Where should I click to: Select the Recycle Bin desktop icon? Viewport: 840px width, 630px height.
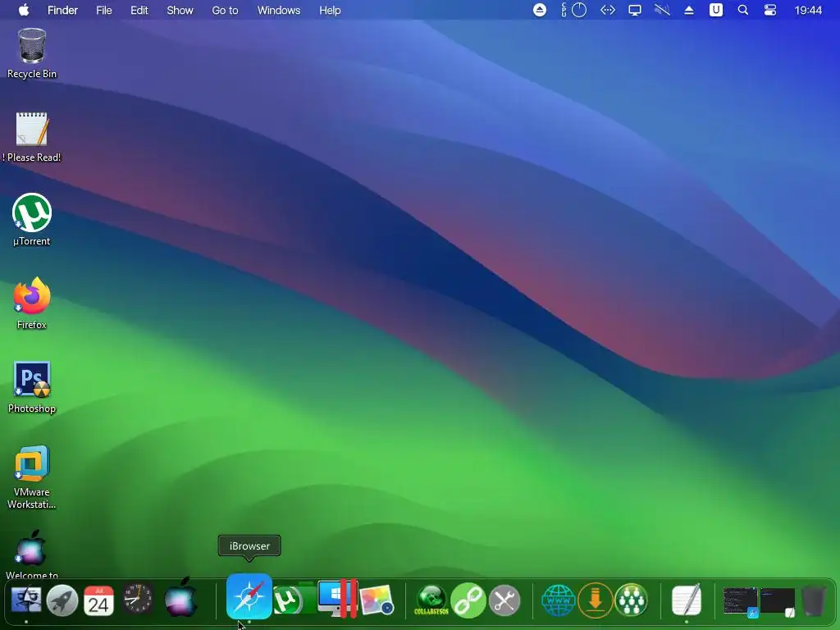32,53
